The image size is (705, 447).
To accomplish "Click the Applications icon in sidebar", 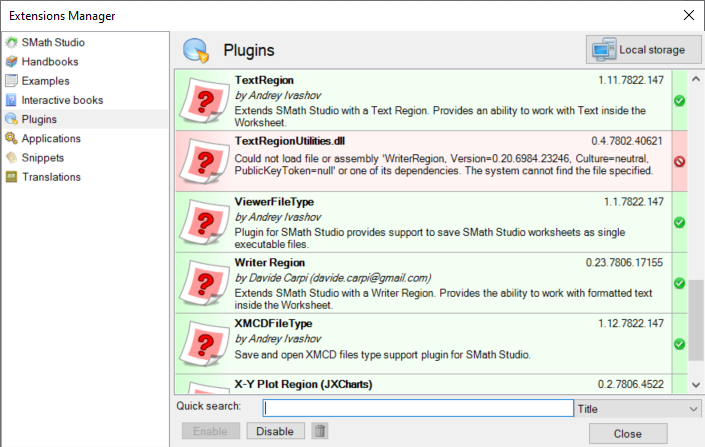I will point(12,139).
